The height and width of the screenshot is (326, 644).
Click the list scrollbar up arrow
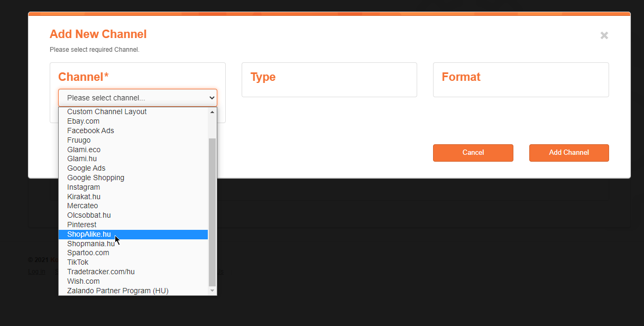pos(213,111)
